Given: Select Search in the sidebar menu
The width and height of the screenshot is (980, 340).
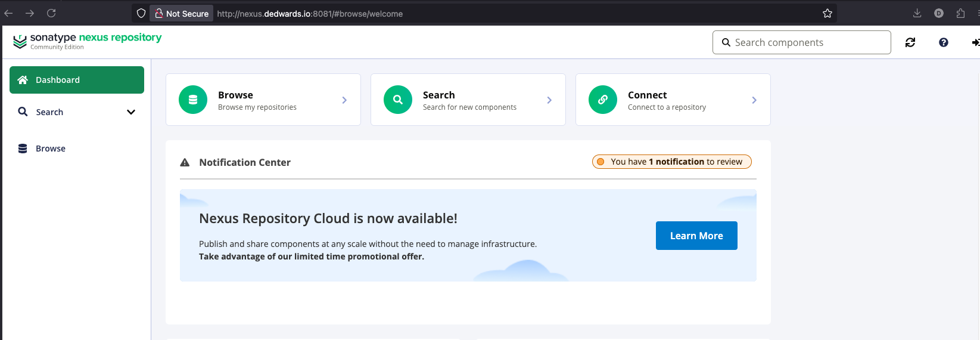Looking at the screenshot, I should pos(77,112).
